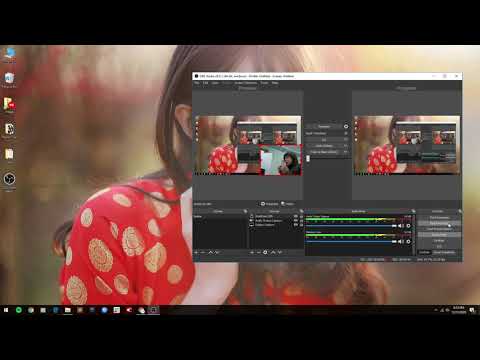Remove selected source with minus icon
480x360 pixels.
pyautogui.click(x=258, y=252)
